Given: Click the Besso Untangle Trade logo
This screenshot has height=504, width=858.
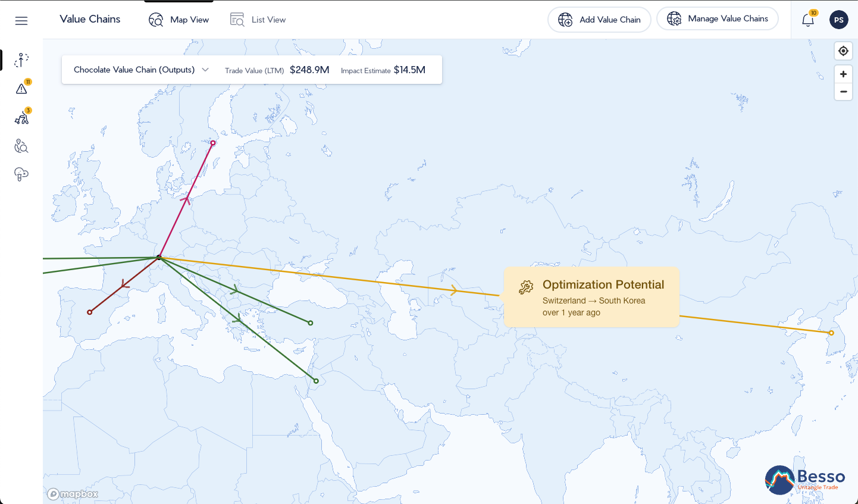Looking at the screenshot, I should pyautogui.click(x=805, y=480).
